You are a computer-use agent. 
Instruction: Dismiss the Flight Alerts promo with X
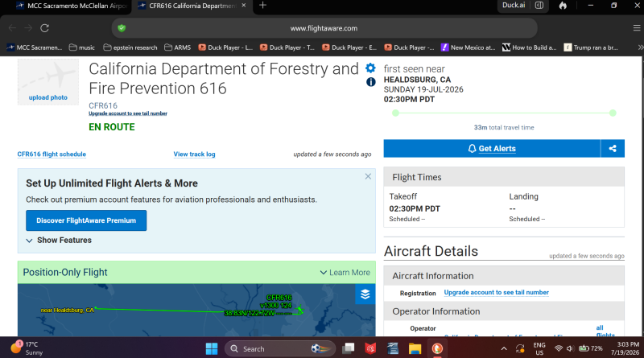coord(368,176)
